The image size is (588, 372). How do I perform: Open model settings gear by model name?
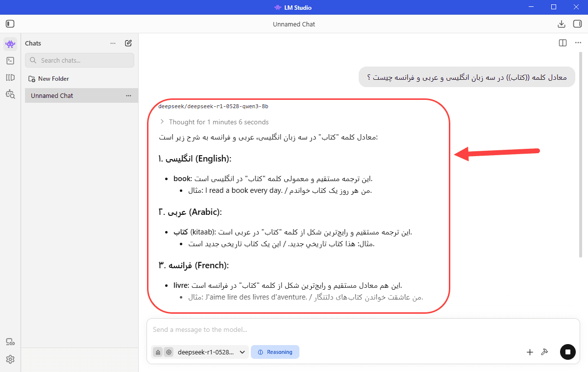click(x=169, y=352)
